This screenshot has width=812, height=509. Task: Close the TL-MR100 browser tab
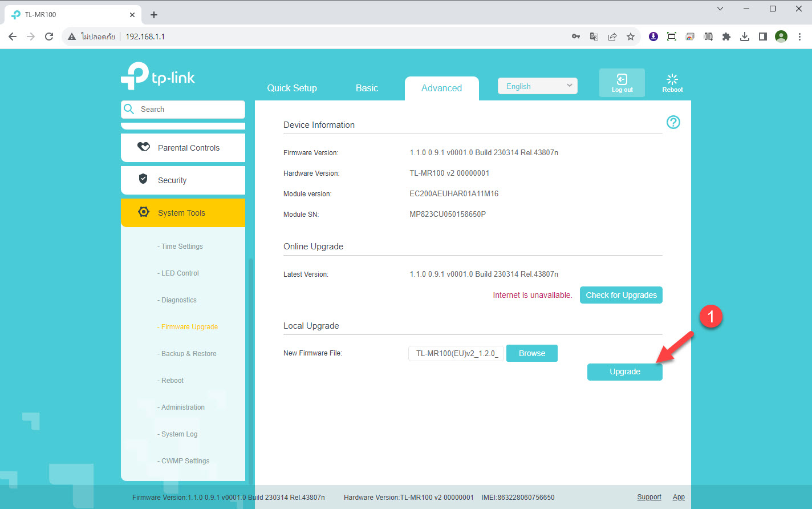pos(132,15)
